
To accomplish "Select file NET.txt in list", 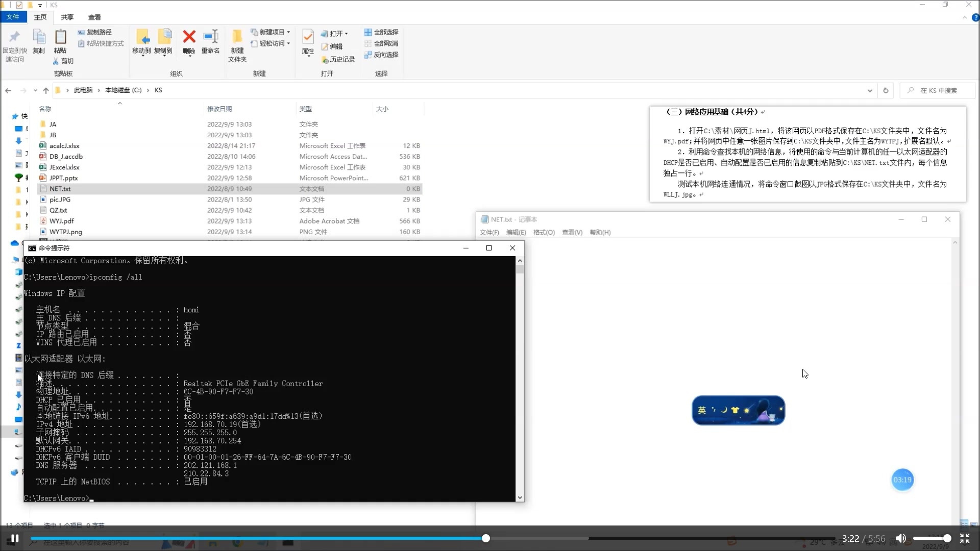I will (x=230, y=188).
